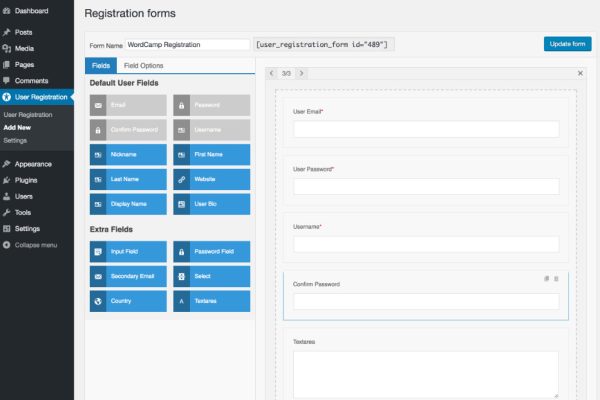Pick the User Bio field block
This screenshot has height=400, width=600.
(211, 204)
